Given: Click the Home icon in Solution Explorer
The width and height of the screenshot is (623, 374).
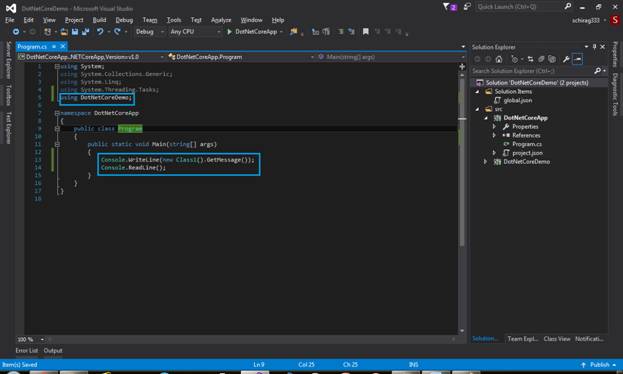Looking at the screenshot, I should coord(499,59).
